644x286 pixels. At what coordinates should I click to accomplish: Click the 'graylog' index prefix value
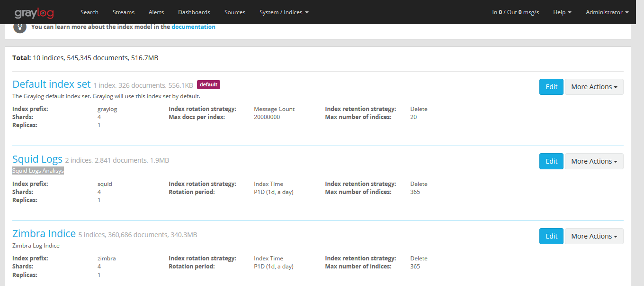pos(107,109)
